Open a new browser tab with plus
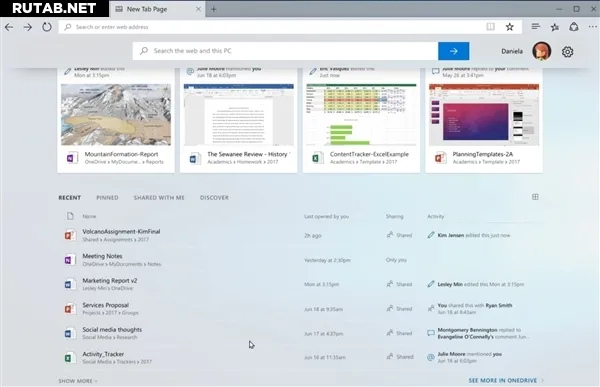The height and width of the screenshot is (387, 600). coord(214,9)
